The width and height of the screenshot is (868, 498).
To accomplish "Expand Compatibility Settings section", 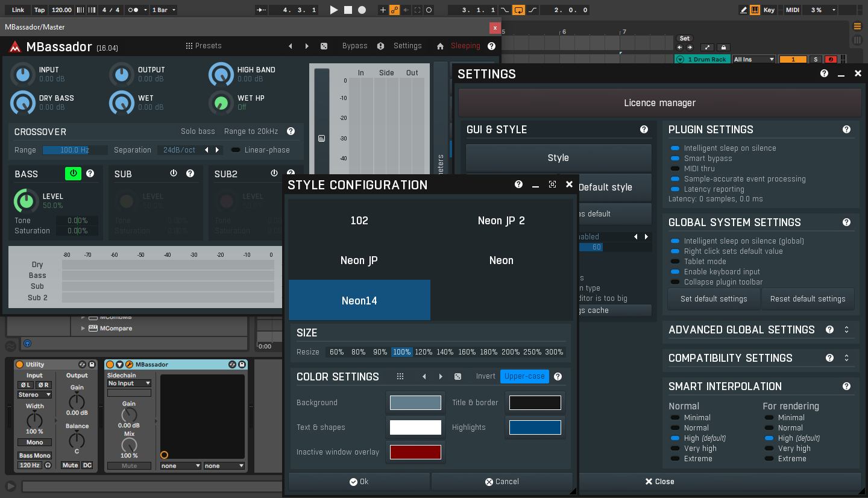I will click(x=846, y=358).
